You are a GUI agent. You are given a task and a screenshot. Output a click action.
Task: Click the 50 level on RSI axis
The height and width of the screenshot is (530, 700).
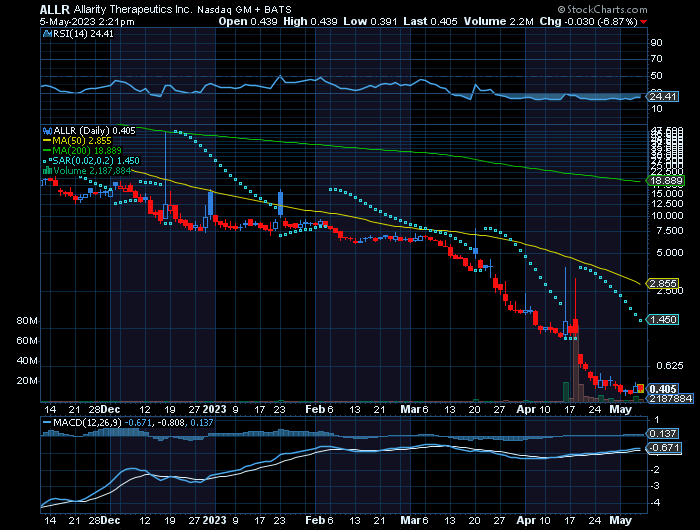point(656,76)
